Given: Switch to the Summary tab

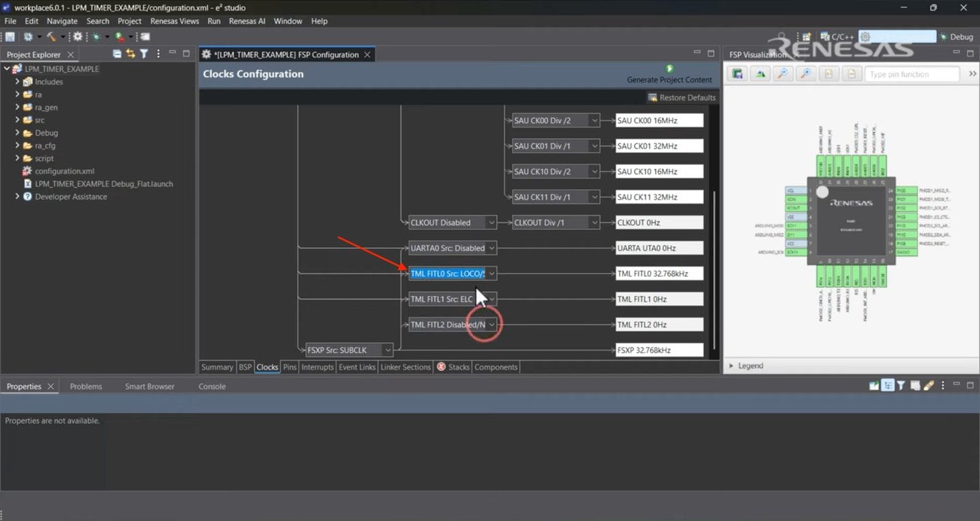Looking at the screenshot, I should click(217, 367).
